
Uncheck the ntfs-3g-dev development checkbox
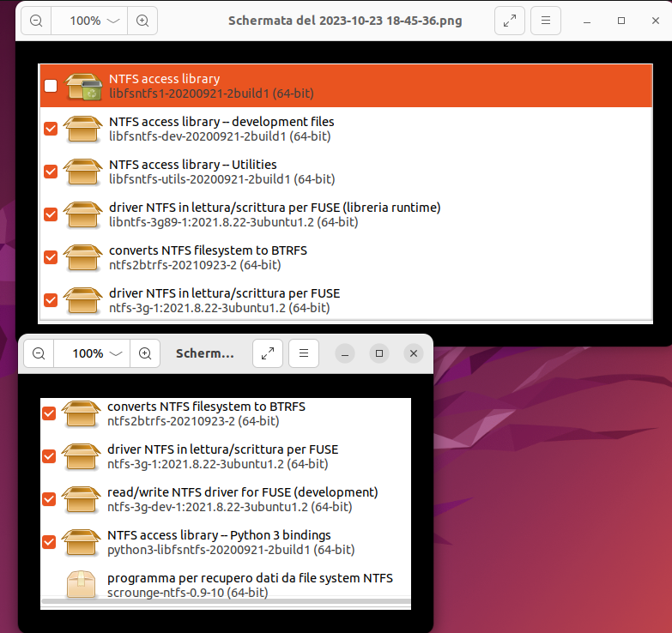pos(49,499)
